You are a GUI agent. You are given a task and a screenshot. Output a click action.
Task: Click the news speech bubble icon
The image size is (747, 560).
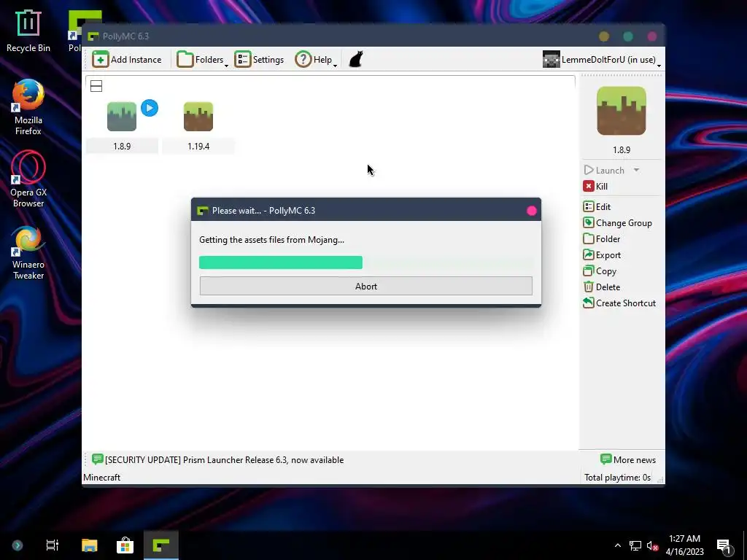tap(97, 459)
